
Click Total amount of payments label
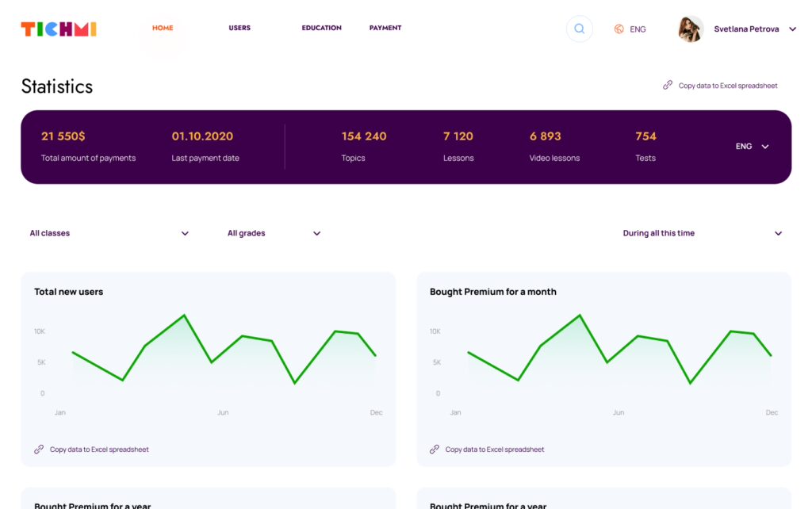(88, 158)
